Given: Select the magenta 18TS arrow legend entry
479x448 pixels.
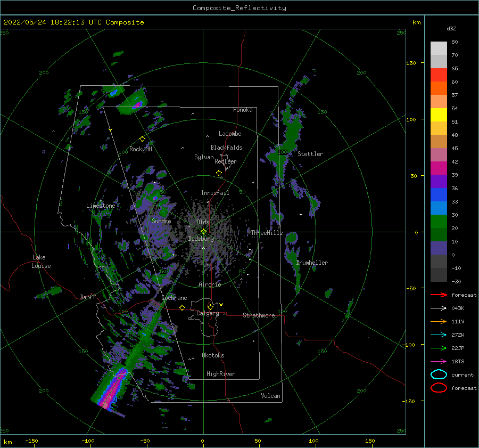Looking at the screenshot, I should (x=439, y=362).
